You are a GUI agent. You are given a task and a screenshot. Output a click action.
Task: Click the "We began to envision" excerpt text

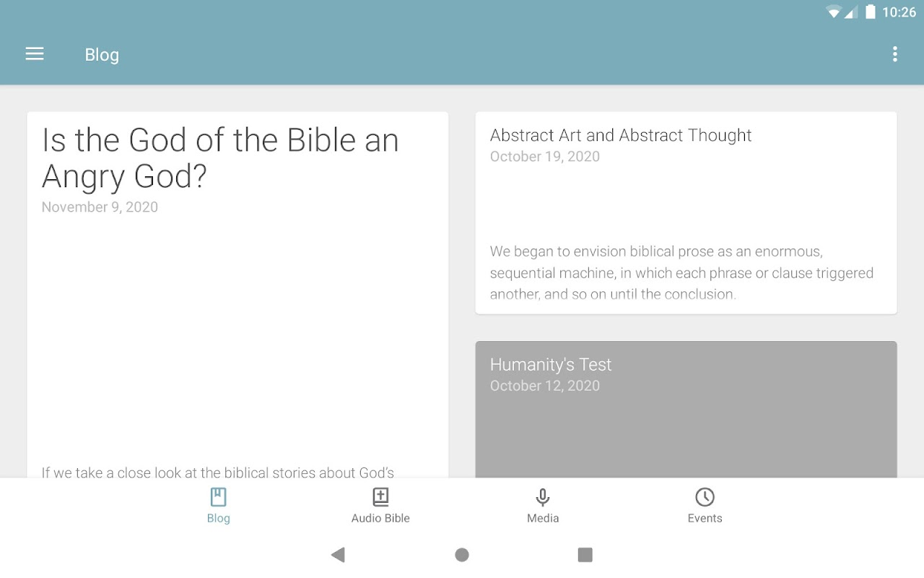click(x=681, y=272)
